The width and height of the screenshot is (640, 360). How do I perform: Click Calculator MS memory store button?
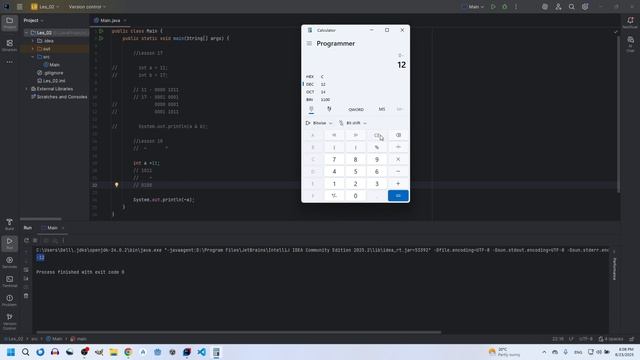tap(382, 109)
